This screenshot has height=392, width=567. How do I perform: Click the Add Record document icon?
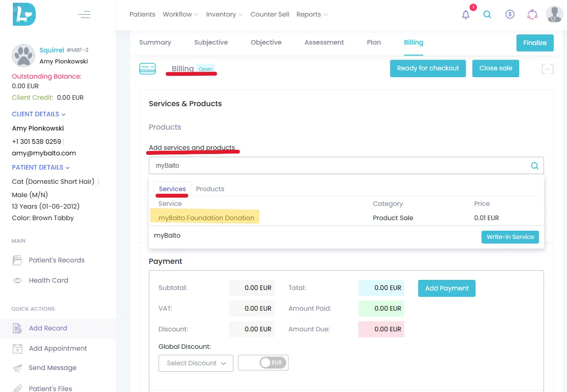[x=17, y=328]
